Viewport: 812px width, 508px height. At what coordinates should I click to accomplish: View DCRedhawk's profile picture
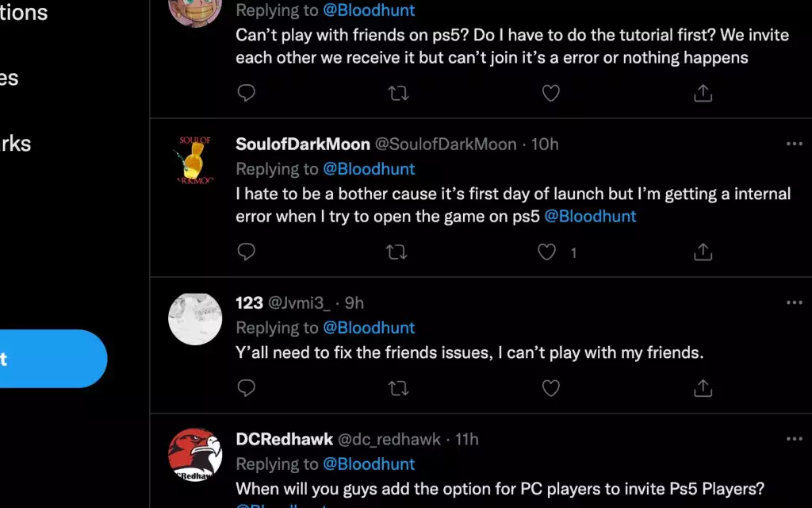[x=195, y=454]
